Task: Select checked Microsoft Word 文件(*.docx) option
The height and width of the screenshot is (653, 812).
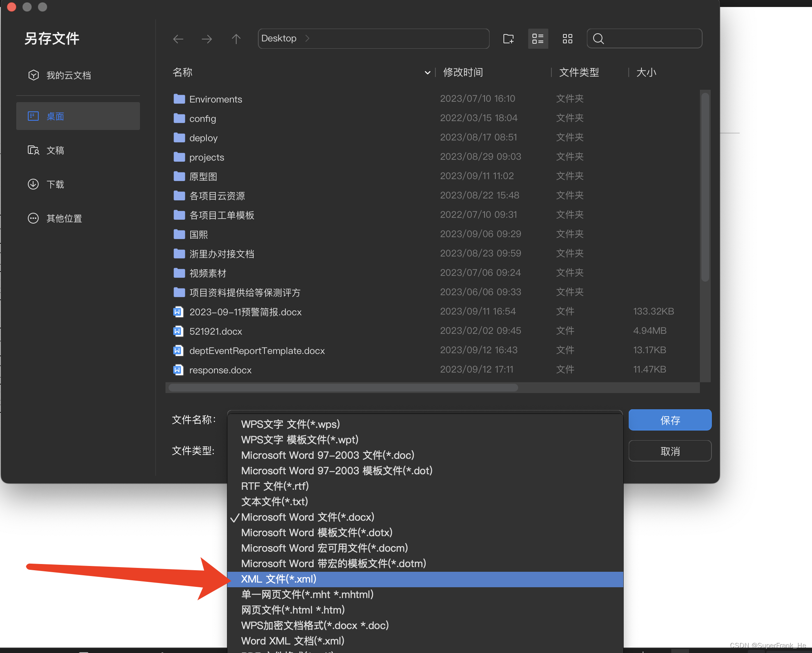Action: tap(308, 517)
